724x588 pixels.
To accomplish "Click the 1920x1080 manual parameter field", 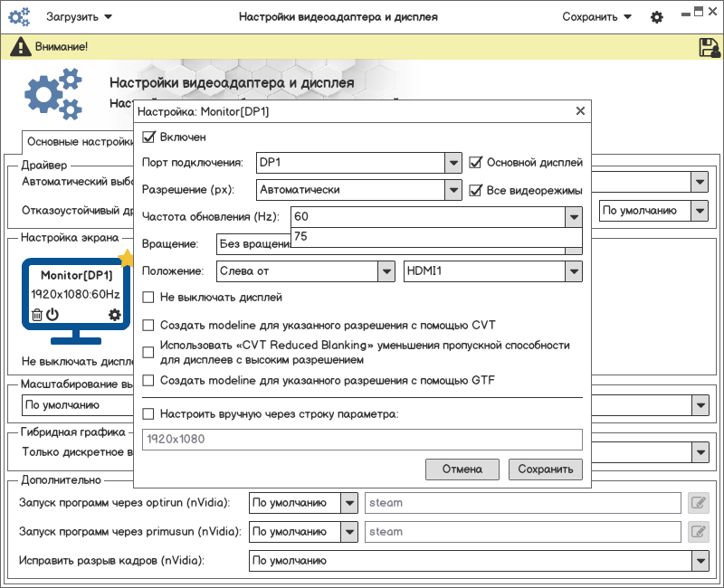I will click(x=362, y=440).
